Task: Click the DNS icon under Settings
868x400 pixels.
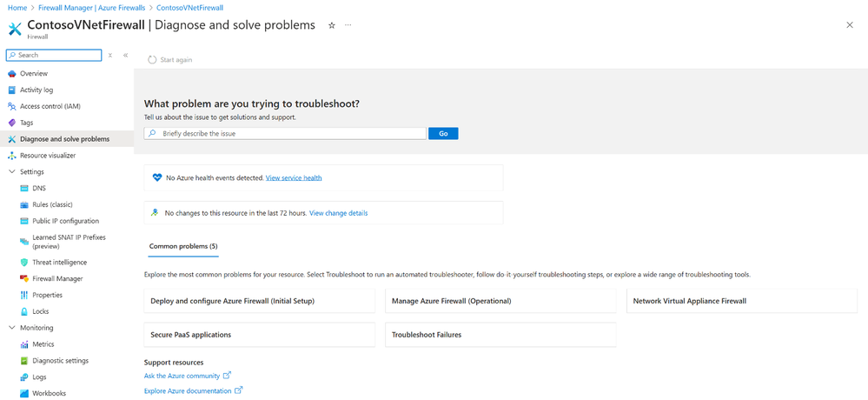Action: click(x=23, y=189)
